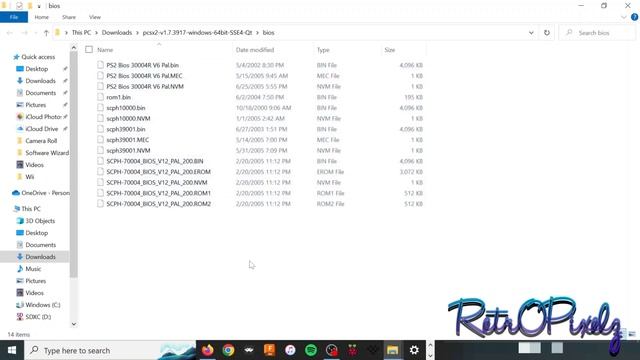Click the Help question mark icon
Viewport: 640px width, 360px height.
click(x=634, y=17)
